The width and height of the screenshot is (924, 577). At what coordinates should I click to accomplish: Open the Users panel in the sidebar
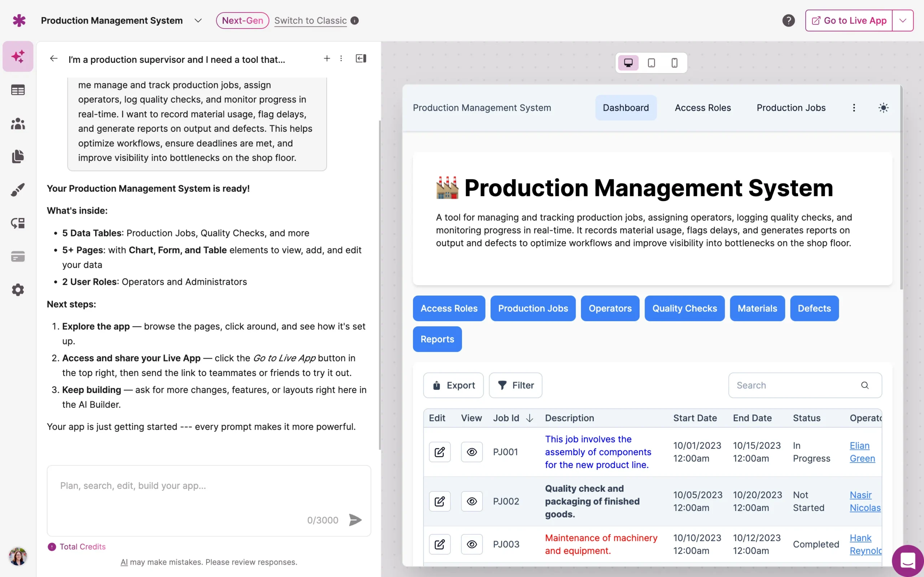coord(18,123)
